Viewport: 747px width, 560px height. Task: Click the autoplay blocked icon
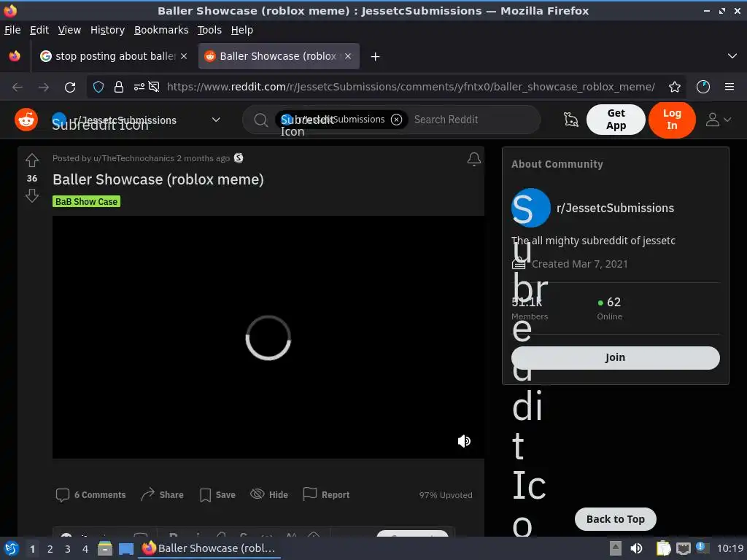[x=153, y=87]
